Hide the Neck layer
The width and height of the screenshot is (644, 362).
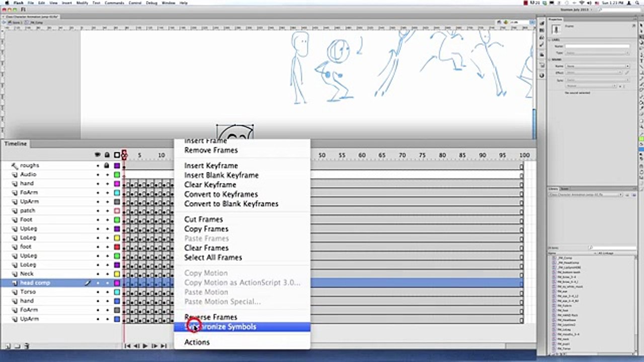point(98,274)
